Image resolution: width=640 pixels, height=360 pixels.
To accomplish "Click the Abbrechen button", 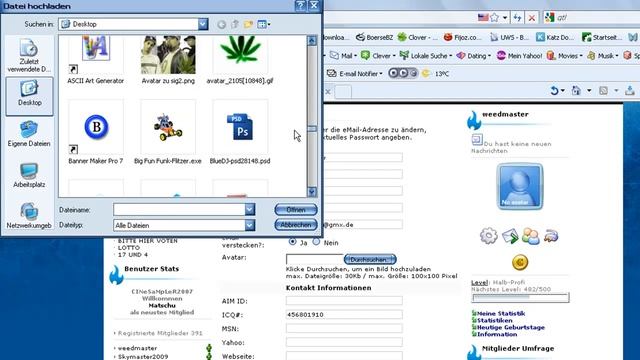I will coord(296,225).
